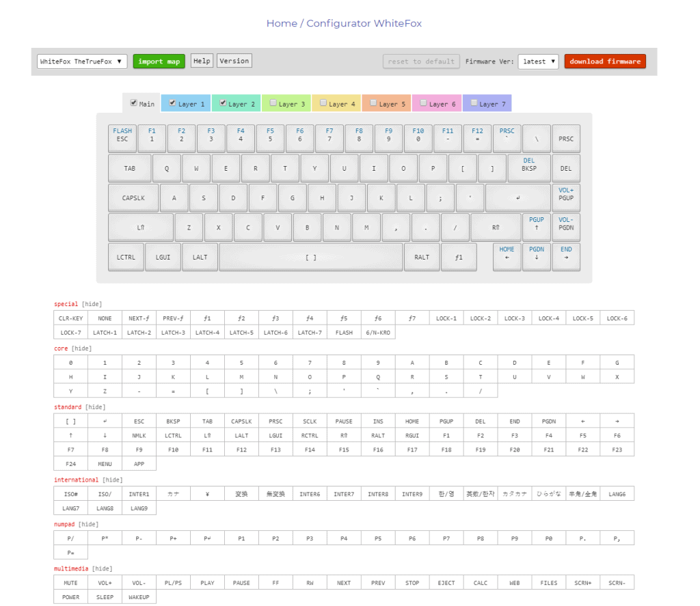The height and width of the screenshot is (606, 700).
Task: Choose P/ from the numpad list
Action: [70, 538]
